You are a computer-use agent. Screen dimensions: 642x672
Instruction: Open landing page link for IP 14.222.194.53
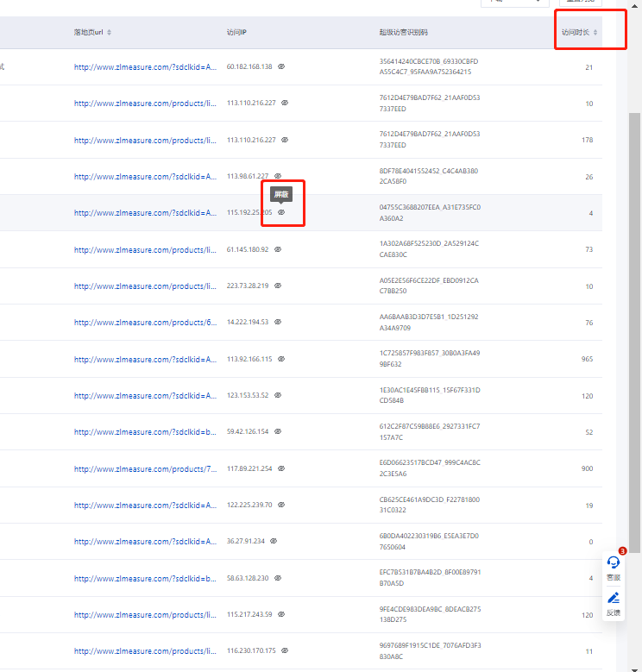click(145, 322)
